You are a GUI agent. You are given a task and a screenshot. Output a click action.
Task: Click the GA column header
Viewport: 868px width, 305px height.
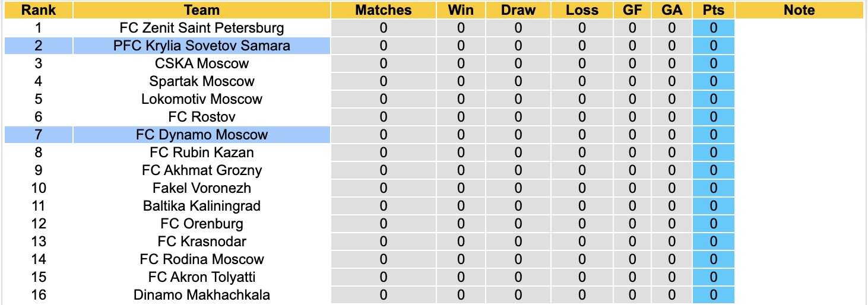672,10
